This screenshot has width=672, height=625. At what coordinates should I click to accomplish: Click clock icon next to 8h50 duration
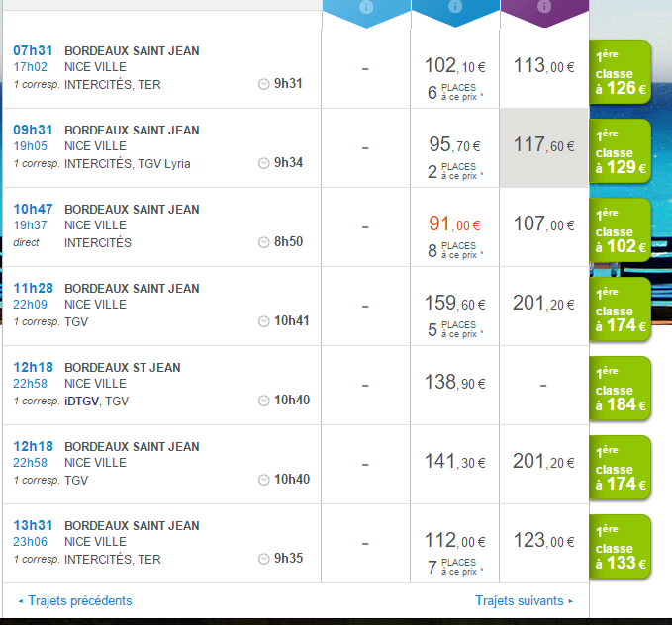[x=263, y=242]
